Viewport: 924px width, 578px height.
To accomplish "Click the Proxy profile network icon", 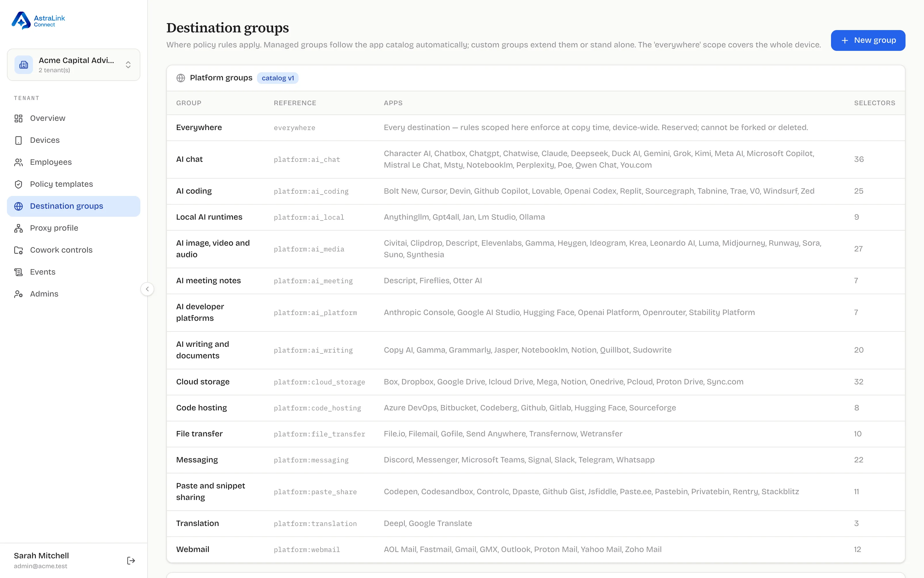I will click(x=18, y=228).
